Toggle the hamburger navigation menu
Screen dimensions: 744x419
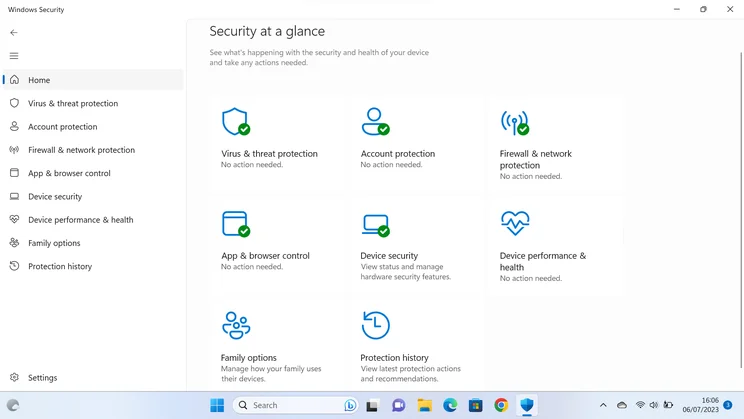tap(14, 56)
